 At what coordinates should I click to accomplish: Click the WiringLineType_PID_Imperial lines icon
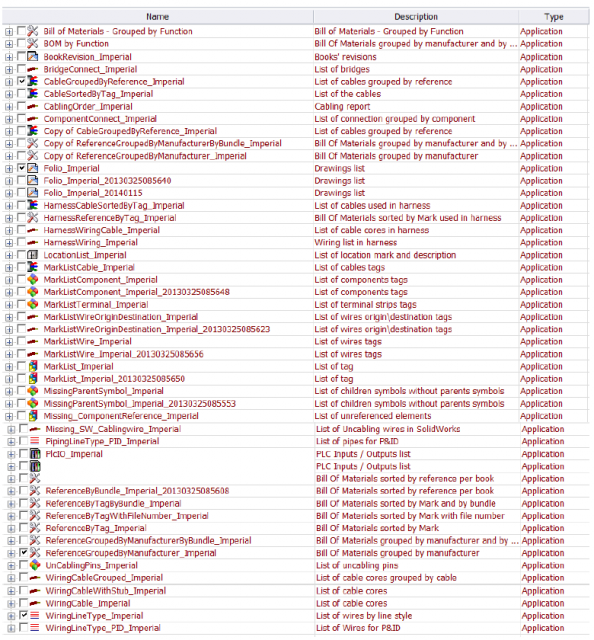click(x=35, y=628)
